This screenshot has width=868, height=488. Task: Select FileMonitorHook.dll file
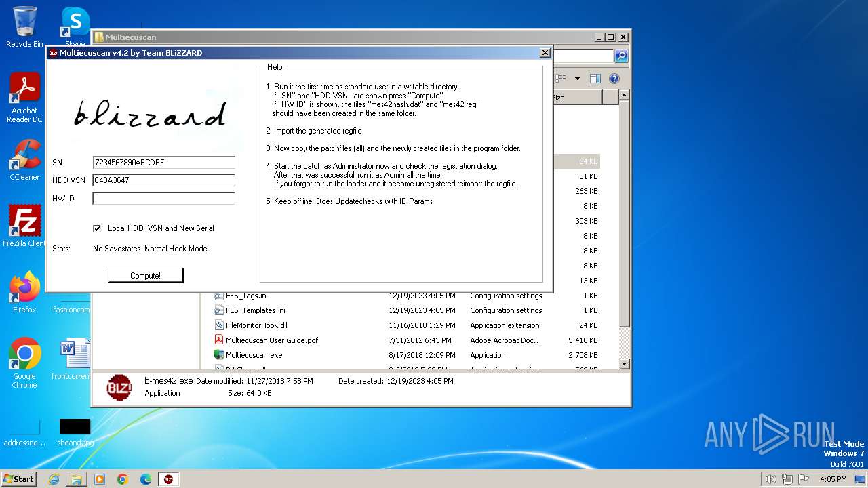[x=406, y=325]
